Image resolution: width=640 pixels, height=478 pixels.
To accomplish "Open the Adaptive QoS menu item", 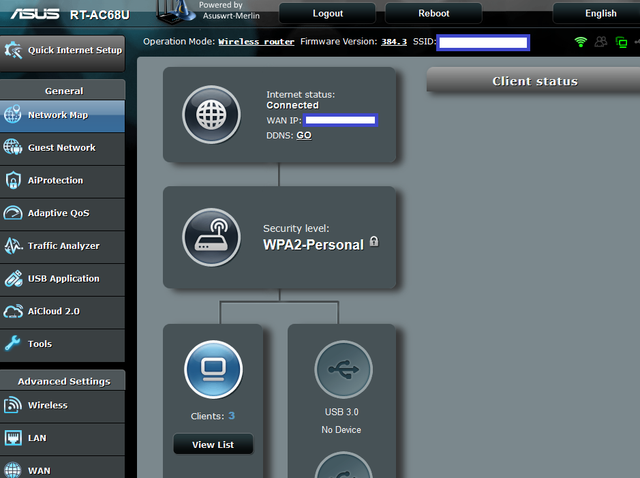I will (x=62, y=213).
